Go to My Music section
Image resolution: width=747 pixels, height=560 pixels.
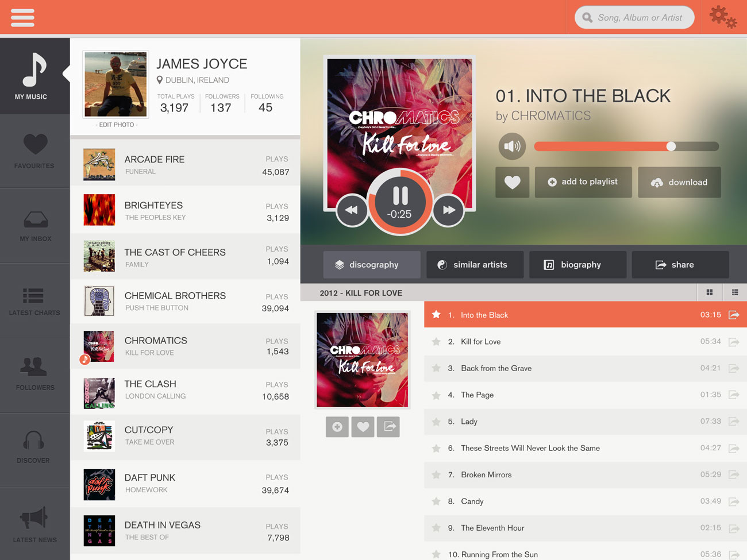(34, 76)
